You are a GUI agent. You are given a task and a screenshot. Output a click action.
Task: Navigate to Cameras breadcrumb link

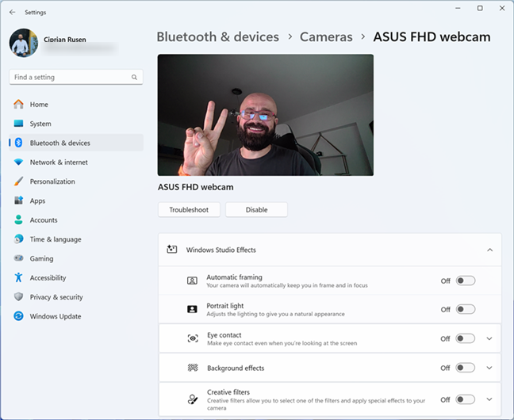click(326, 37)
